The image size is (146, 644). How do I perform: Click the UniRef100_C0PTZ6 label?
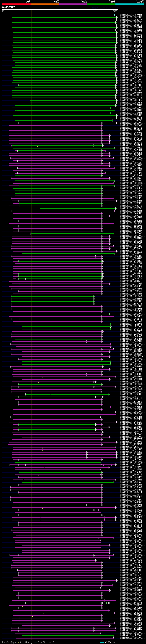coord(131,254)
